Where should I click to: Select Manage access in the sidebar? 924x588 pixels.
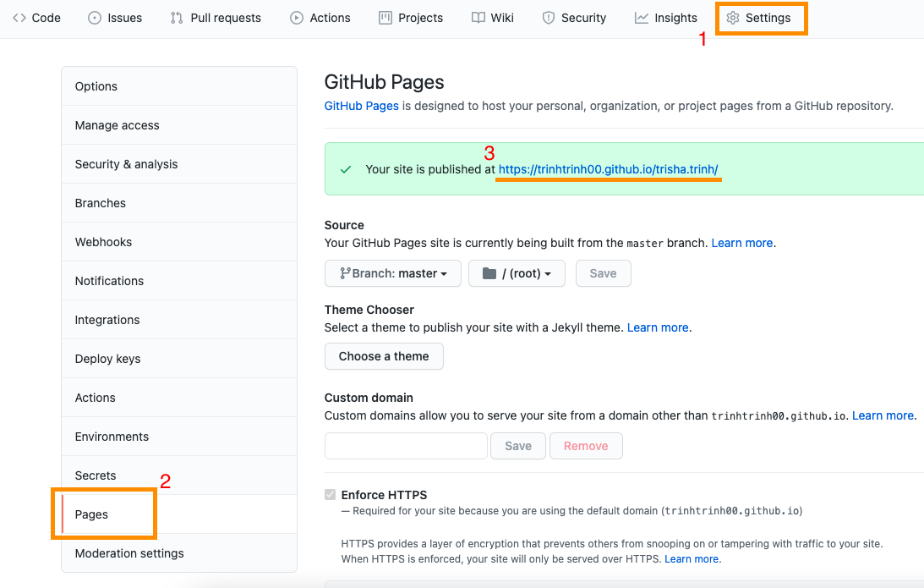tap(179, 125)
